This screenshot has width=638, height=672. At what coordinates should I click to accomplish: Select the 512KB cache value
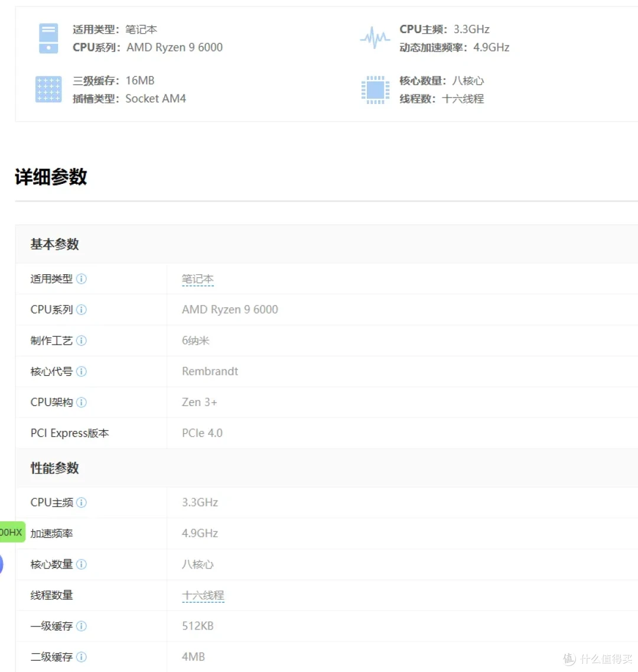198,626
